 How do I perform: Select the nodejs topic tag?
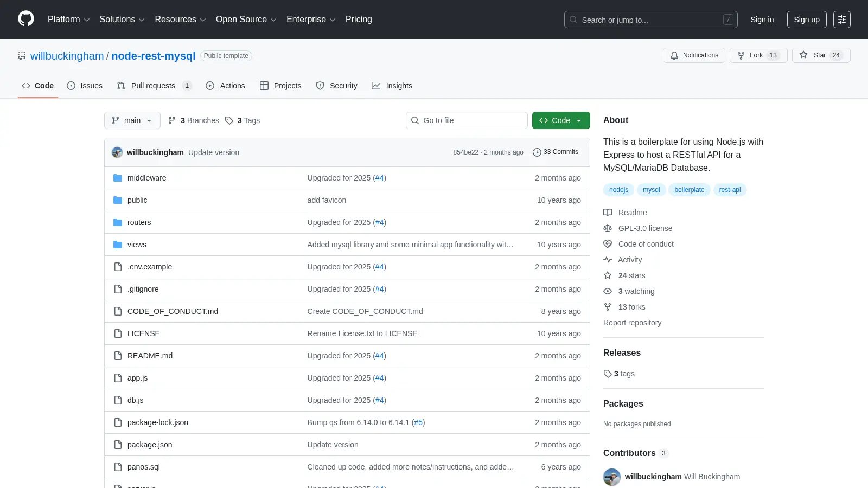pyautogui.click(x=618, y=190)
